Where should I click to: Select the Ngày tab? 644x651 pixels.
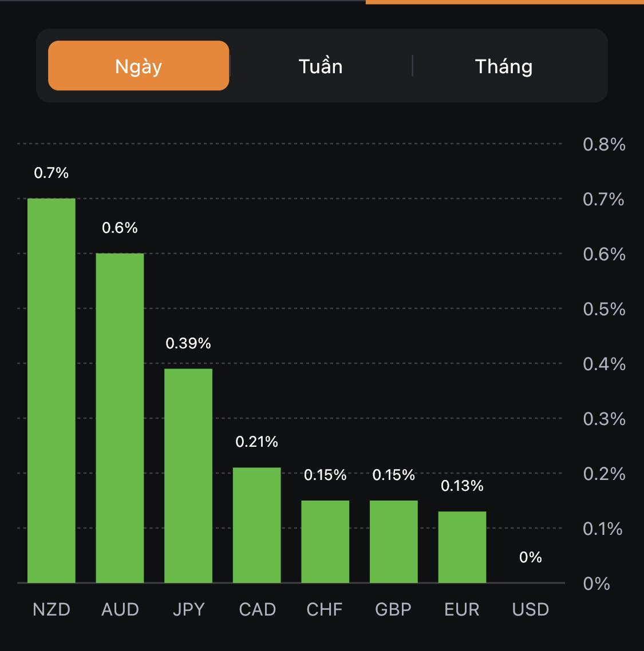pyautogui.click(x=139, y=66)
